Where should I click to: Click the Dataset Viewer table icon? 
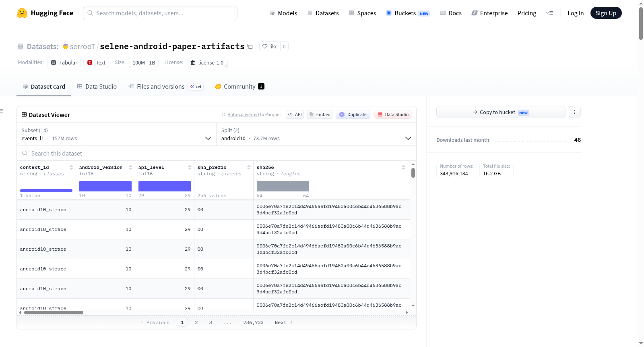[x=24, y=115]
